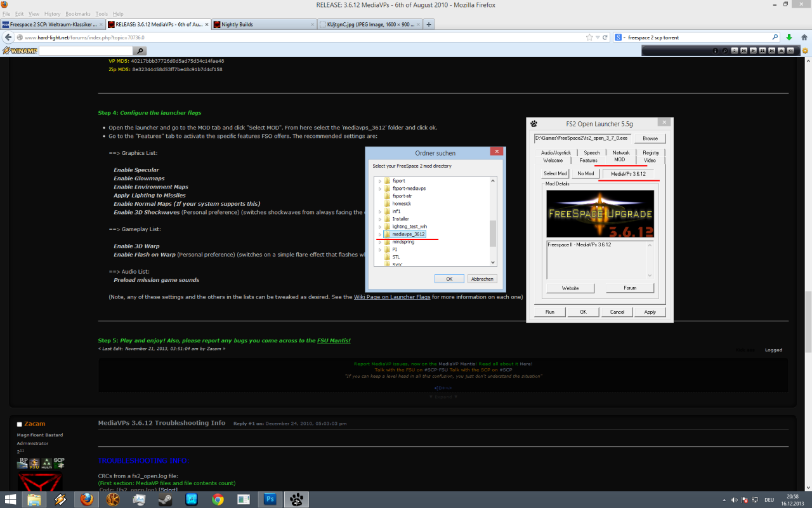The image size is (812, 508).
Task: Switch to FS2 Launcher paw taskbar icon
Action: click(x=296, y=500)
